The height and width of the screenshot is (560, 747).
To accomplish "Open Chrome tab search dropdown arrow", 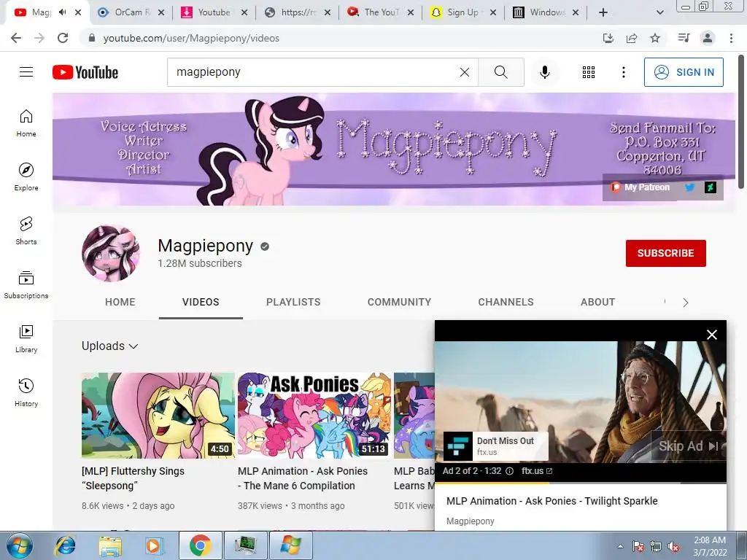I will pos(659,12).
